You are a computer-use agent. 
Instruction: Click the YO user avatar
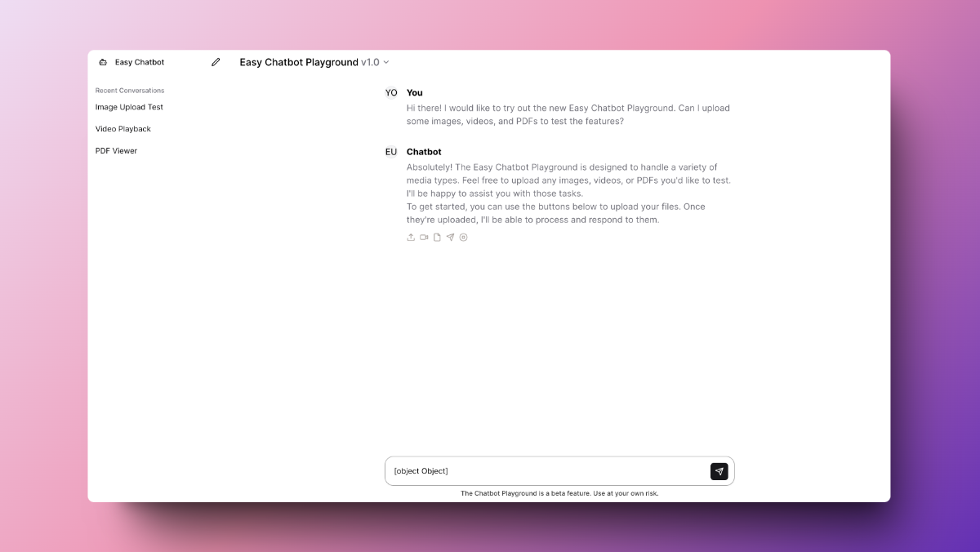coord(391,93)
